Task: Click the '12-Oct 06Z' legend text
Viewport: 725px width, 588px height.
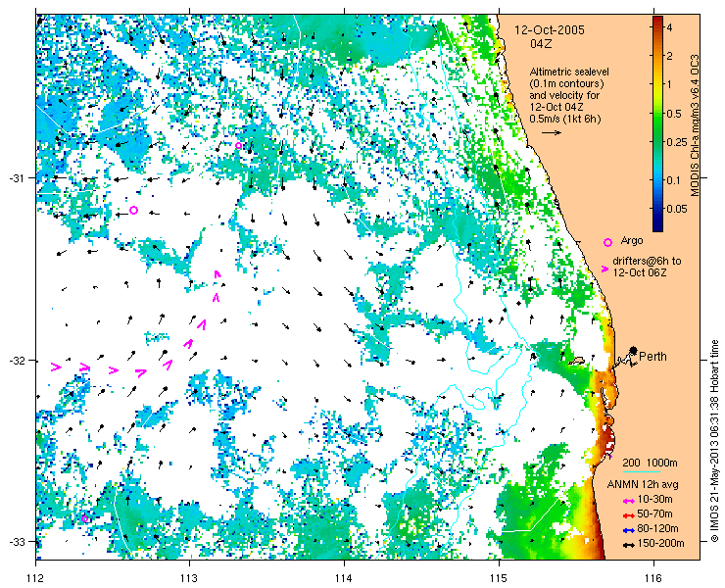Action: point(640,273)
